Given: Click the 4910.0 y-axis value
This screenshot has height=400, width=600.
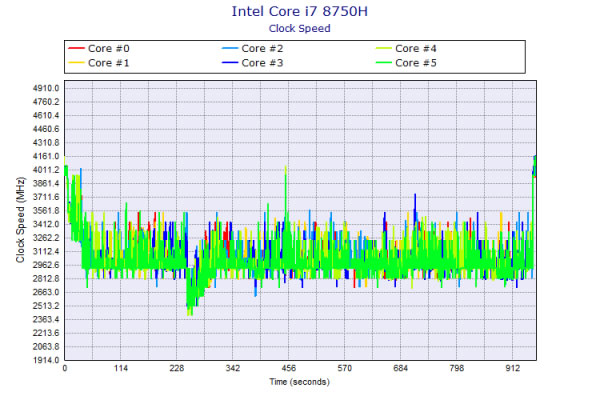Looking at the screenshot, I should 46,88.
